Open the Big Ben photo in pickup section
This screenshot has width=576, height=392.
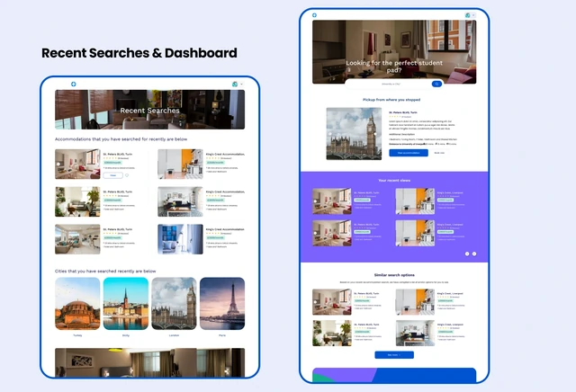(354, 134)
